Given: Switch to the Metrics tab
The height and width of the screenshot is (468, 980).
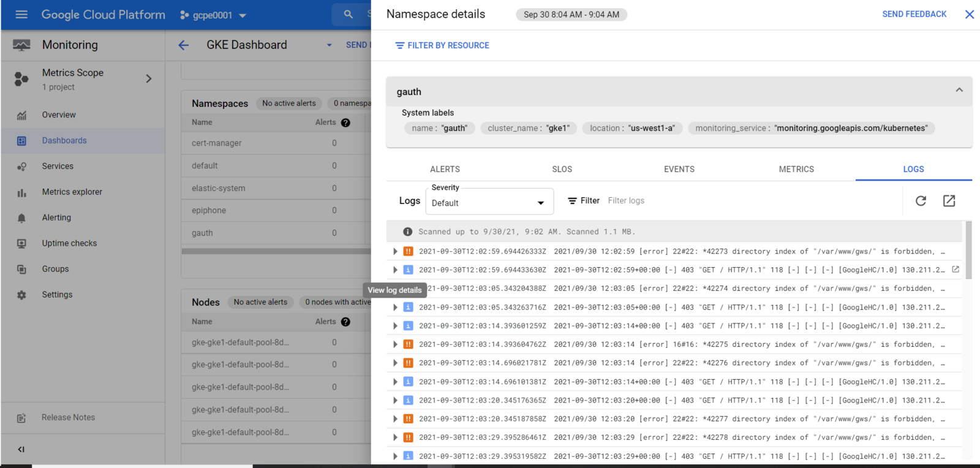Looking at the screenshot, I should point(796,169).
